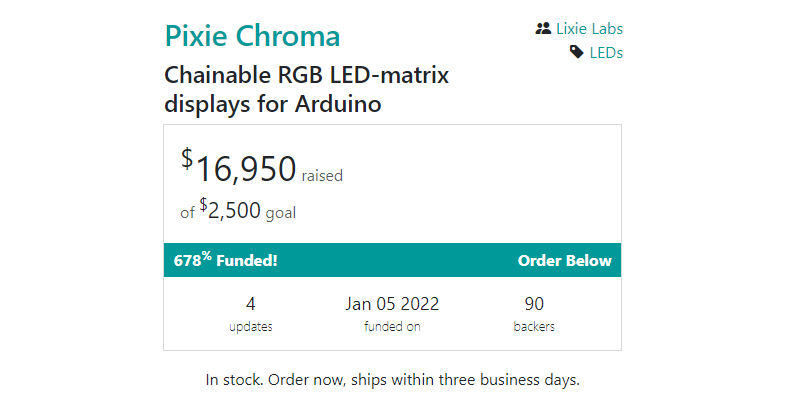Click the $2,500 goal amount
787x403 pixels.
tap(230, 210)
